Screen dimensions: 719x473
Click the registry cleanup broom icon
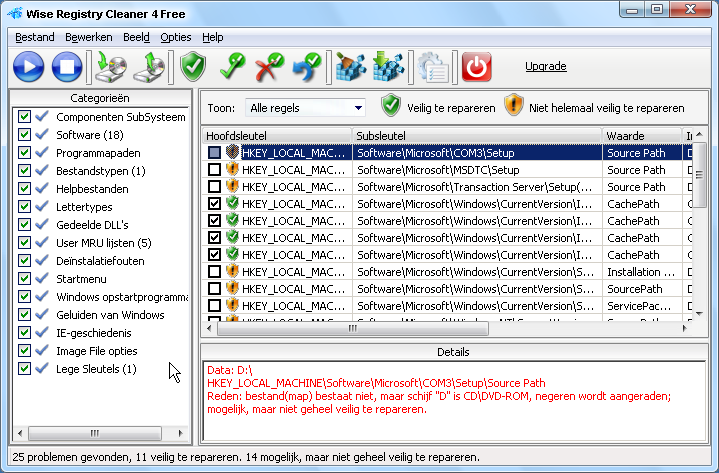351,67
